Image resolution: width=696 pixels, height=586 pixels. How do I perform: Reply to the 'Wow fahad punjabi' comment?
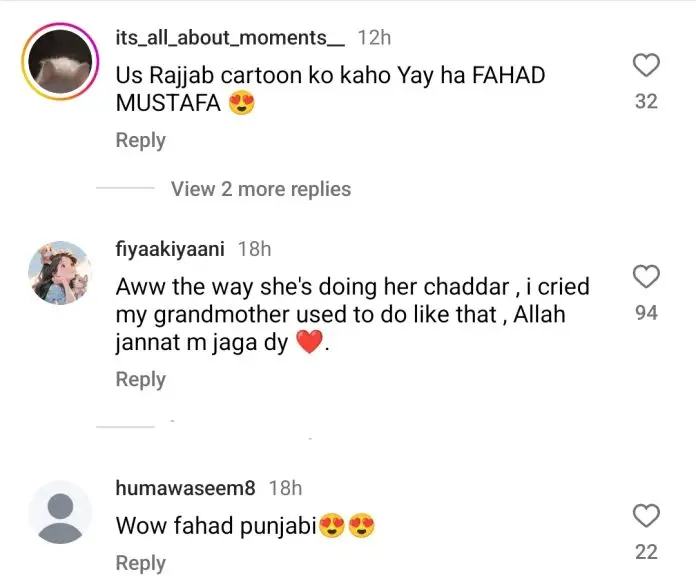(x=140, y=563)
